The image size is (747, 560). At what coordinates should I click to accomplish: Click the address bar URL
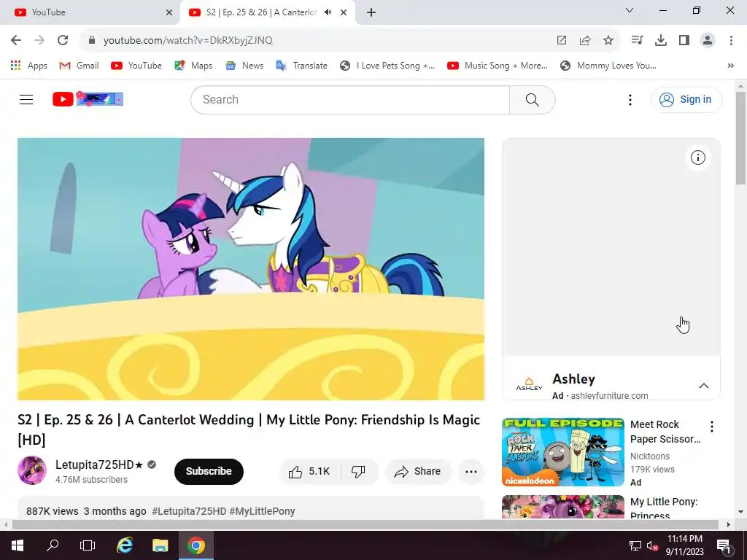pos(187,40)
